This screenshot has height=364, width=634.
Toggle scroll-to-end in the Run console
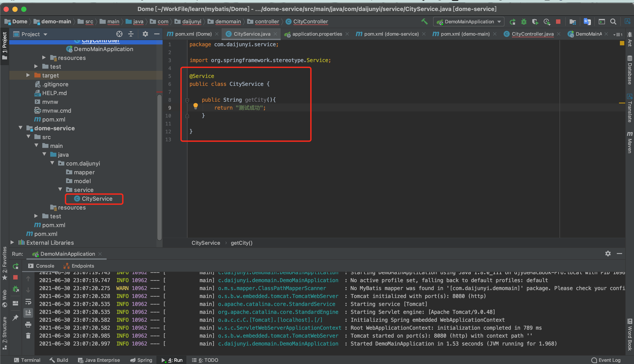(x=28, y=312)
